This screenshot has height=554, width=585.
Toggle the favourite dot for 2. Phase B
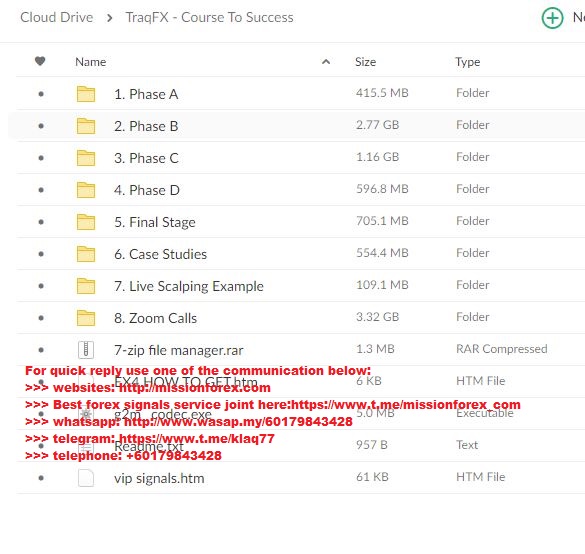point(41,126)
